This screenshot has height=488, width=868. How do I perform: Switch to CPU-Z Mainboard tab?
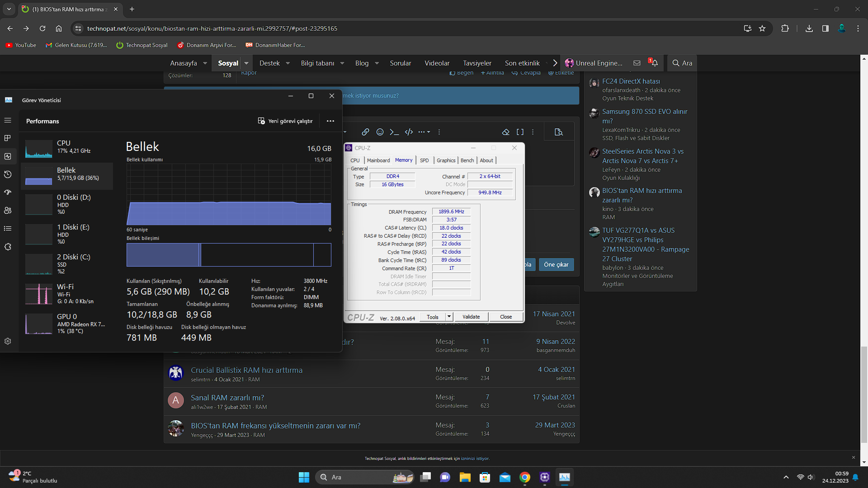click(378, 160)
